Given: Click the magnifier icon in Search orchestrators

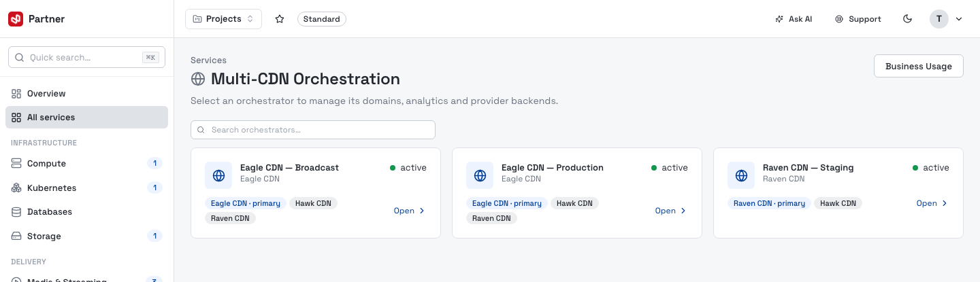Looking at the screenshot, I should [x=201, y=130].
